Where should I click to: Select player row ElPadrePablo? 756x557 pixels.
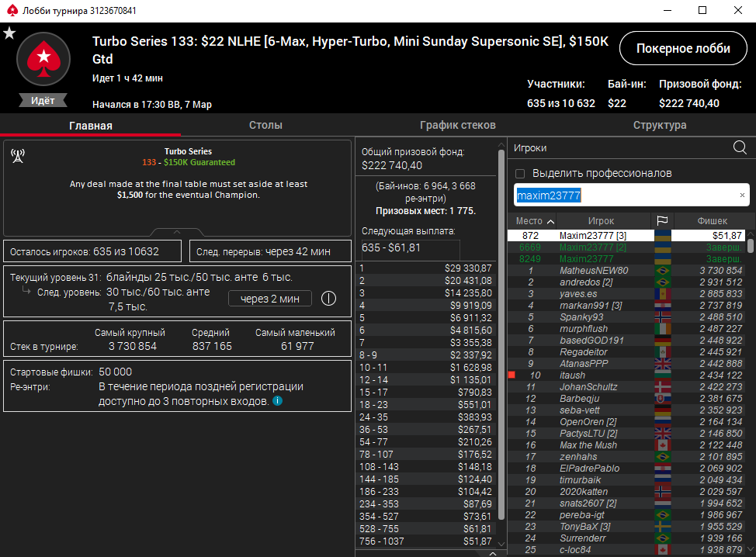[x=627, y=469]
